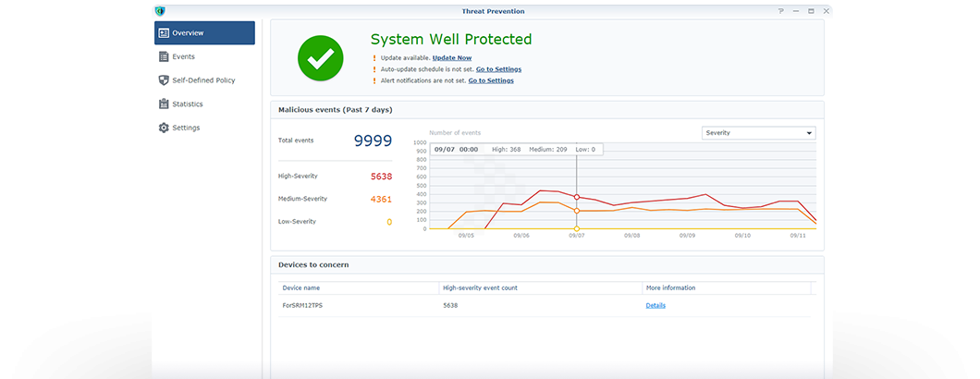
Task: Click the Statistics chart icon
Action: pos(164,104)
